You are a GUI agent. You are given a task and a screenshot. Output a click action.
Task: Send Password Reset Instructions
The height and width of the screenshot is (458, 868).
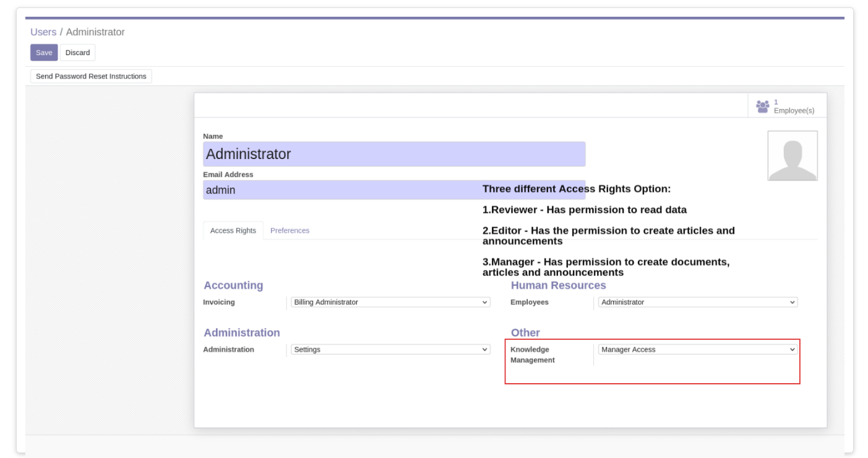point(91,76)
